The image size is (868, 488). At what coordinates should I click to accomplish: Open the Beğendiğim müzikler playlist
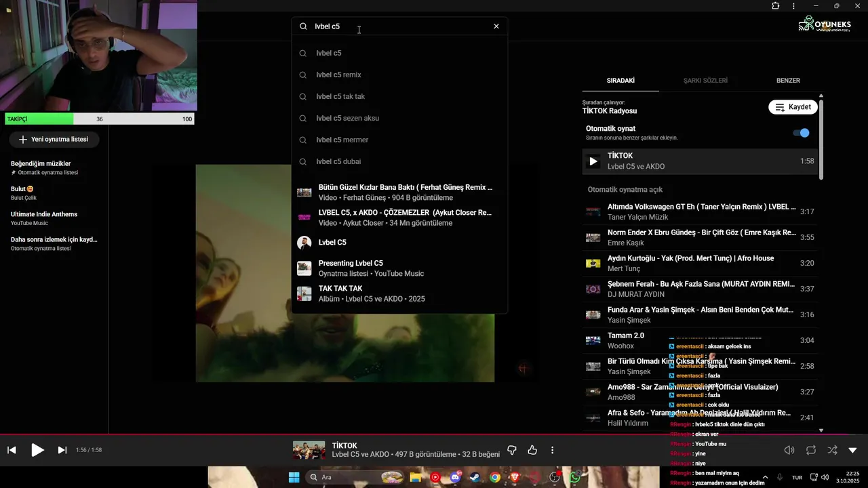54,167
